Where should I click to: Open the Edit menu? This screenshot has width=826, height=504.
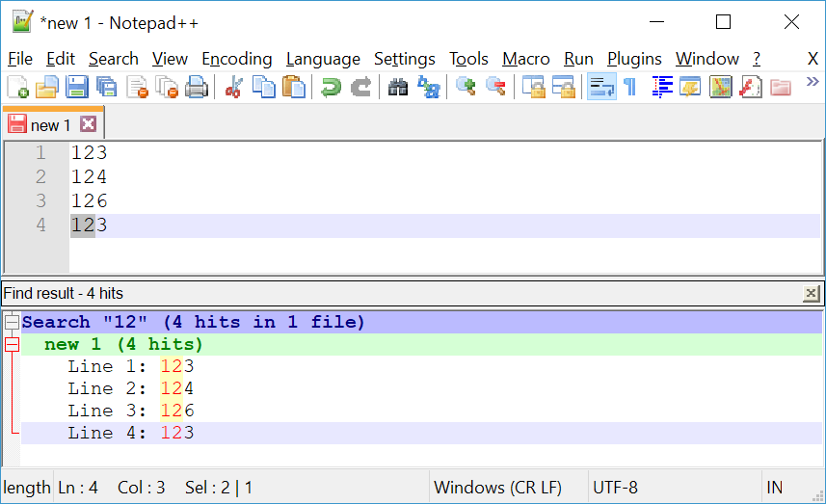click(x=61, y=59)
